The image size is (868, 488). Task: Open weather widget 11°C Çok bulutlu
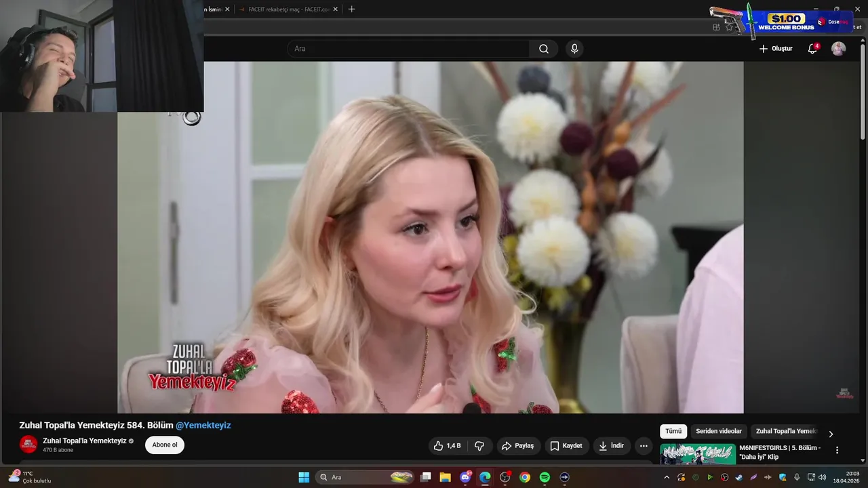coord(29,477)
